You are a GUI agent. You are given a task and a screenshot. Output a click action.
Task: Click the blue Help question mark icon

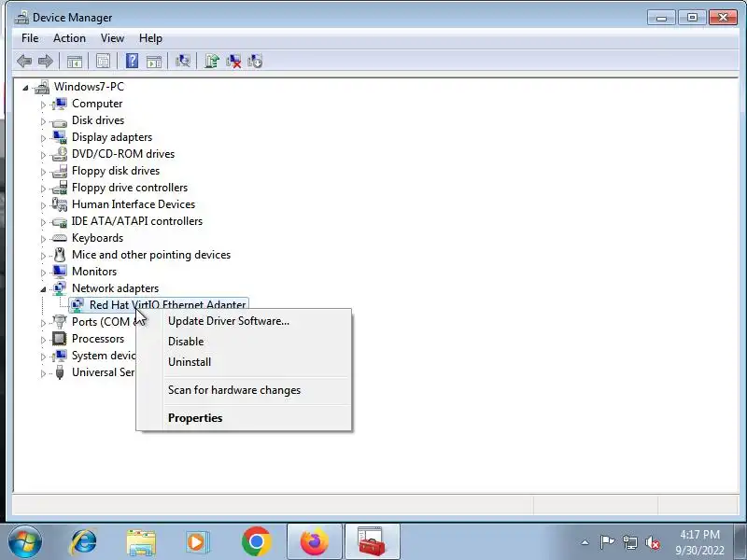(132, 61)
